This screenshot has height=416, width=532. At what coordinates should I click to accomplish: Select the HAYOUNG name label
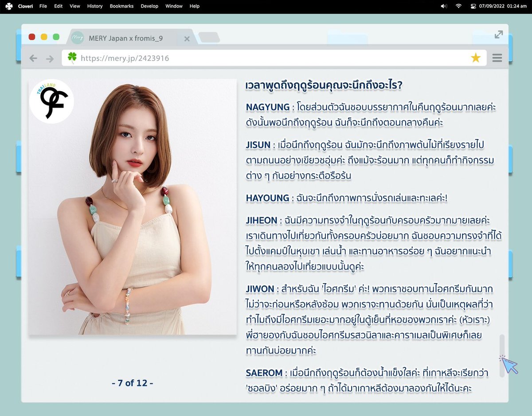tap(267, 198)
